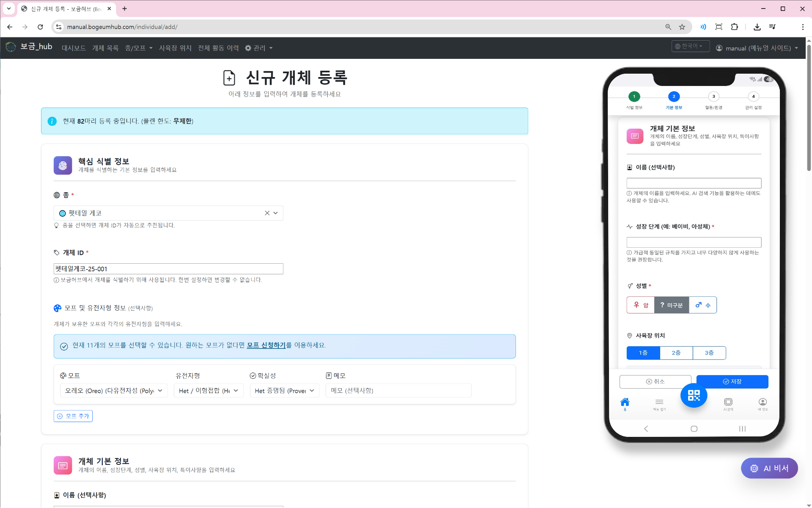Open the 한국어 language dropdown
Viewport: 812px width, 508px height.
[690, 46]
